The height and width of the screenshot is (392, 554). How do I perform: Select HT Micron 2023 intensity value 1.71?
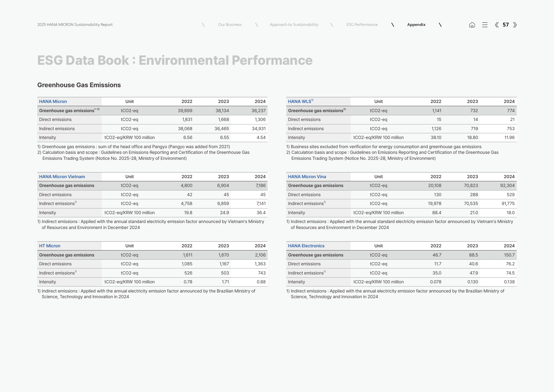(225, 282)
